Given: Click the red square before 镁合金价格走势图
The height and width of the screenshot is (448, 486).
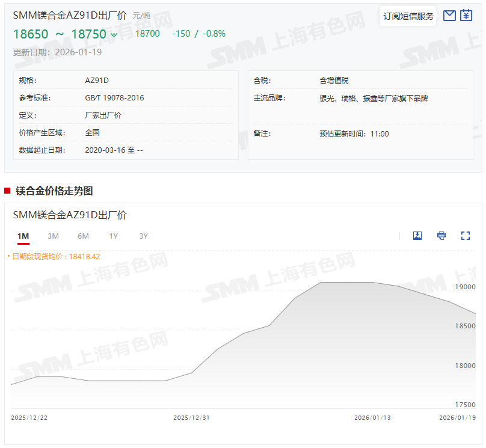Looking at the screenshot, I should [7, 191].
